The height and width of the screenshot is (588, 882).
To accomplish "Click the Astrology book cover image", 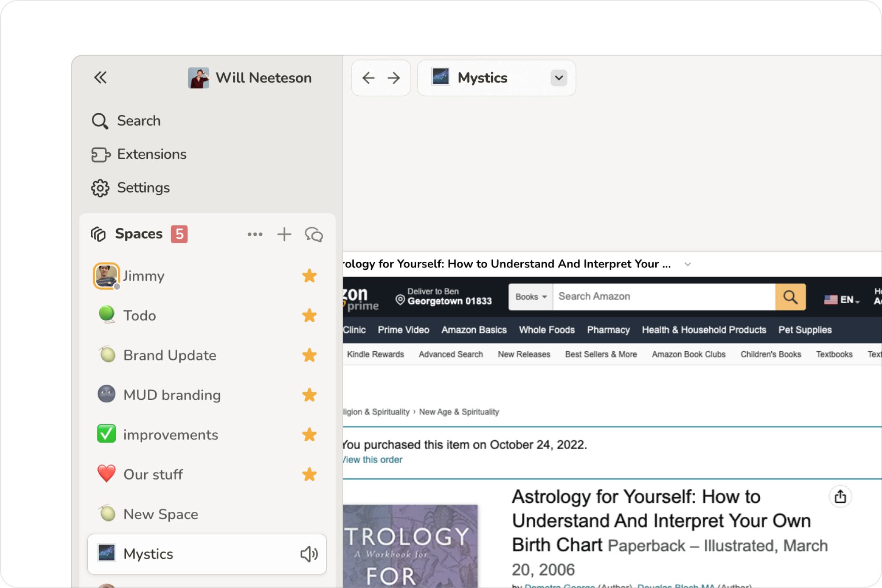I will point(410,546).
